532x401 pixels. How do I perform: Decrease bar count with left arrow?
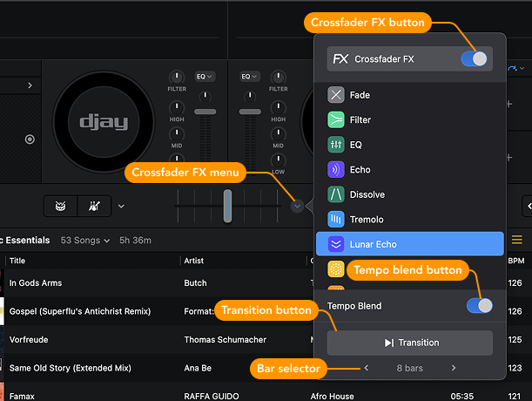click(367, 369)
